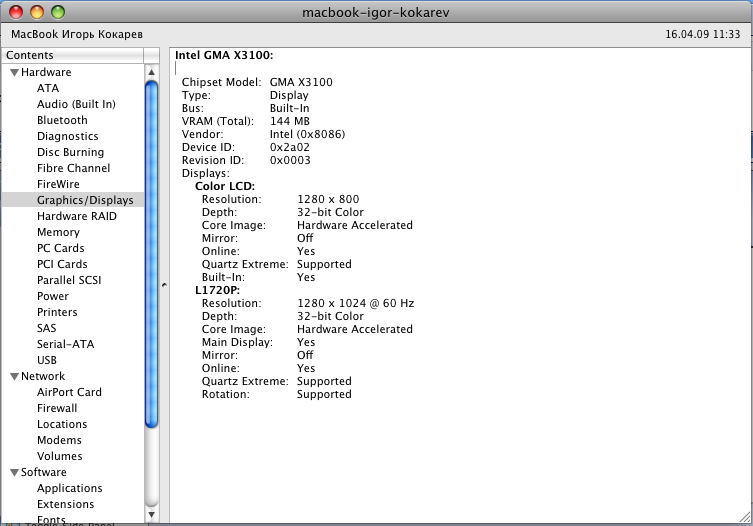Select Fibre Channel entry
Screen dimensions: 753x526
click(x=73, y=168)
